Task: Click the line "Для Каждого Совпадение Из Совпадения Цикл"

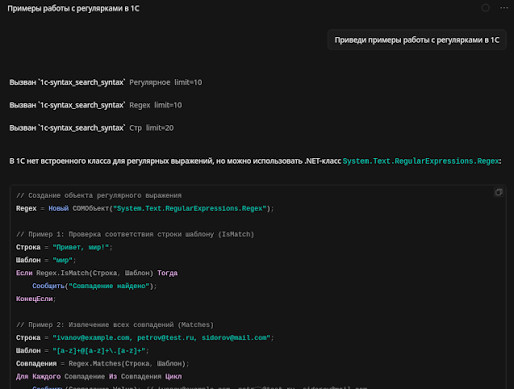Action: (99, 377)
